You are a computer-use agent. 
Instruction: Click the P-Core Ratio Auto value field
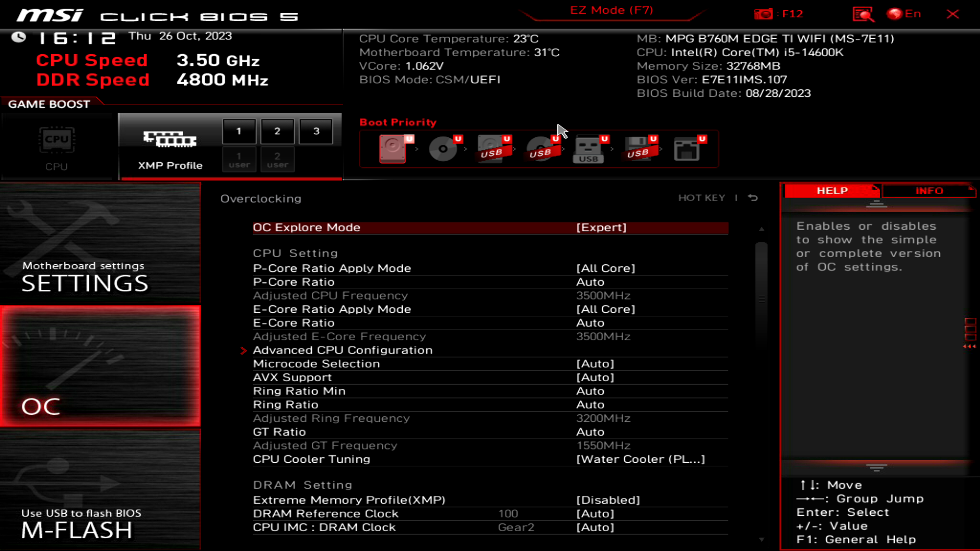coord(590,282)
